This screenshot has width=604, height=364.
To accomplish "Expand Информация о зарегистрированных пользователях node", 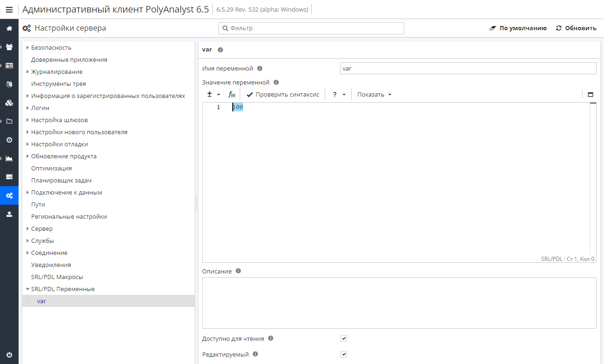I will point(28,96).
